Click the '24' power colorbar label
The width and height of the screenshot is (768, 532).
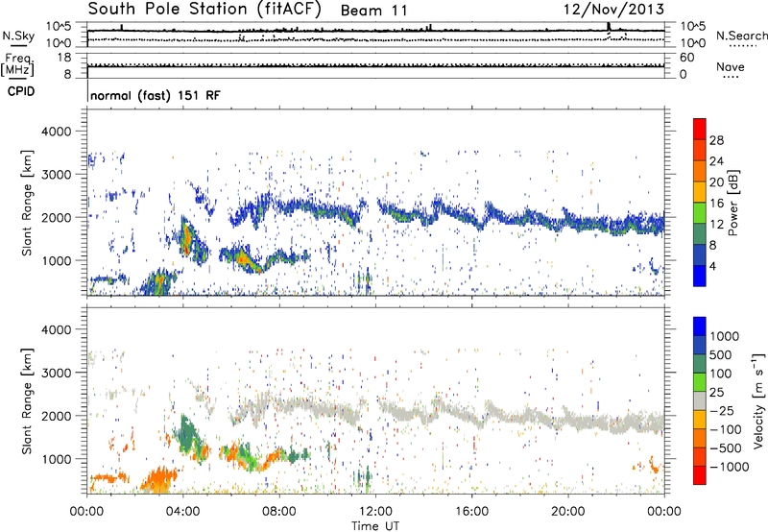pos(716,161)
